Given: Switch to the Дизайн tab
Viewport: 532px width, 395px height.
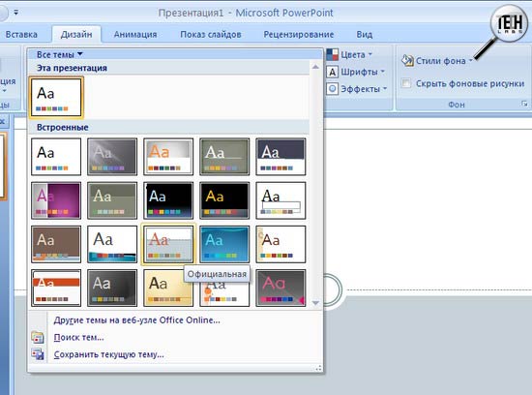Looking at the screenshot, I should tap(76, 34).
